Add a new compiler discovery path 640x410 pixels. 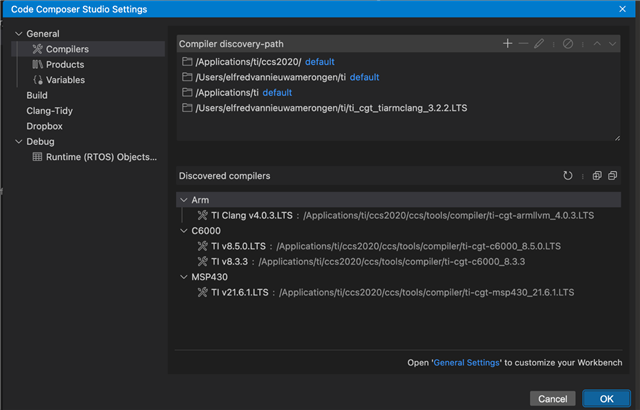coord(508,44)
